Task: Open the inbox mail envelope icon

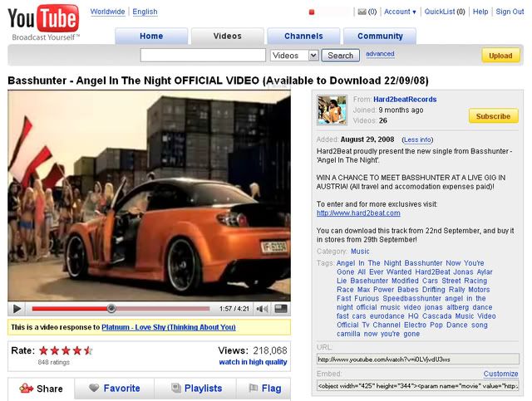Action: pyautogui.click(x=362, y=12)
